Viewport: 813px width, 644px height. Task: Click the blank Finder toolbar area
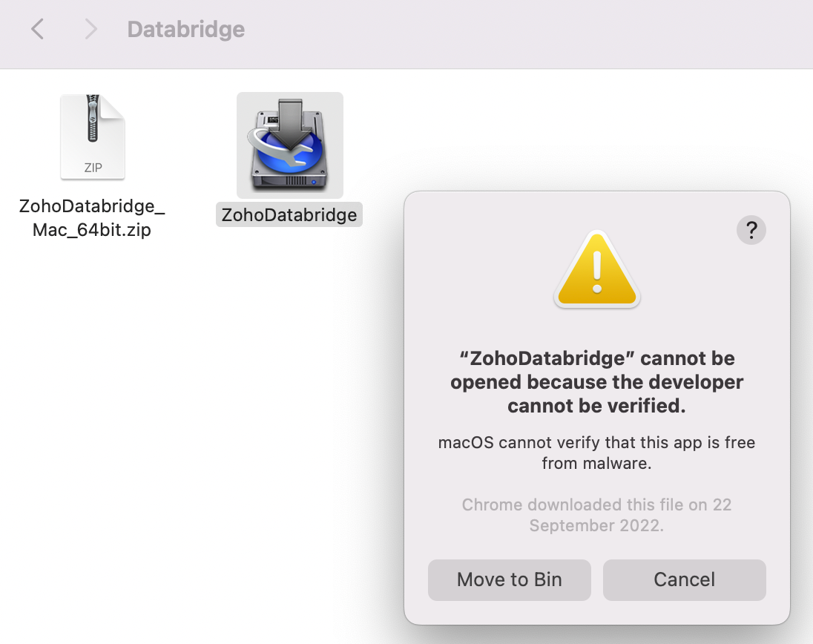click(x=519, y=31)
